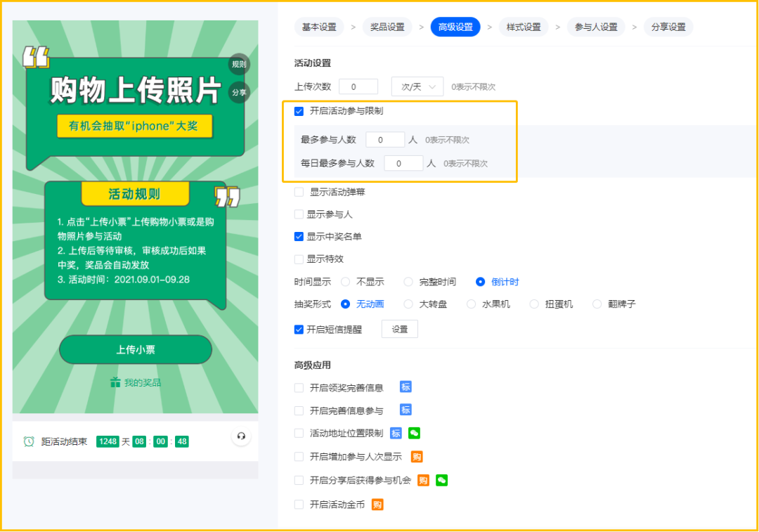Pick the 翻牌子 lottery radio option
The height and width of the screenshot is (532, 759).
(x=597, y=304)
